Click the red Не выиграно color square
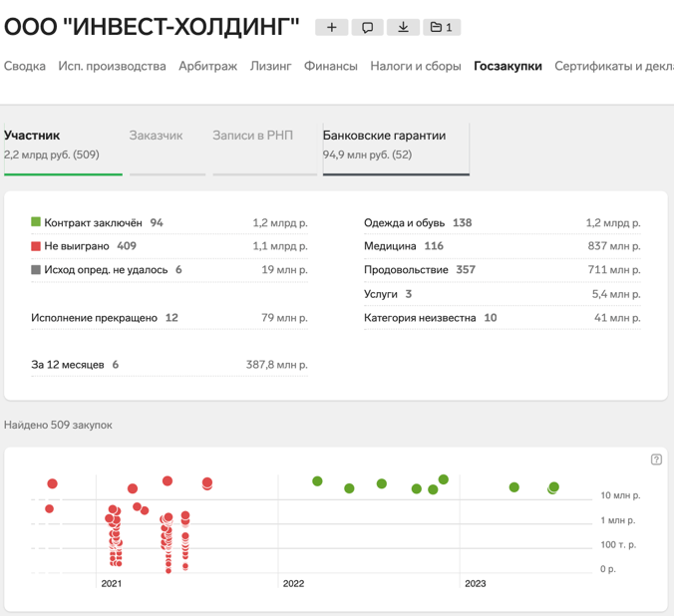674x616 pixels. tap(36, 246)
